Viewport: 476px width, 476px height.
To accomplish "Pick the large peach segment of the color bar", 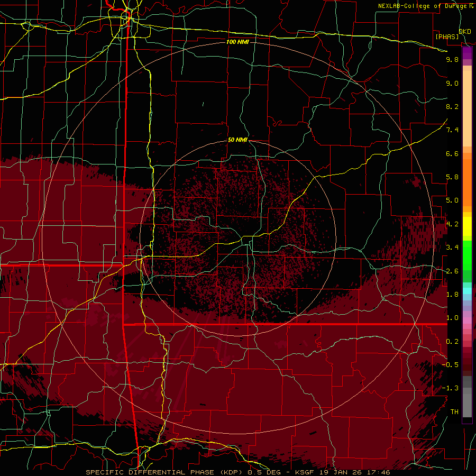I will [x=467, y=108].
